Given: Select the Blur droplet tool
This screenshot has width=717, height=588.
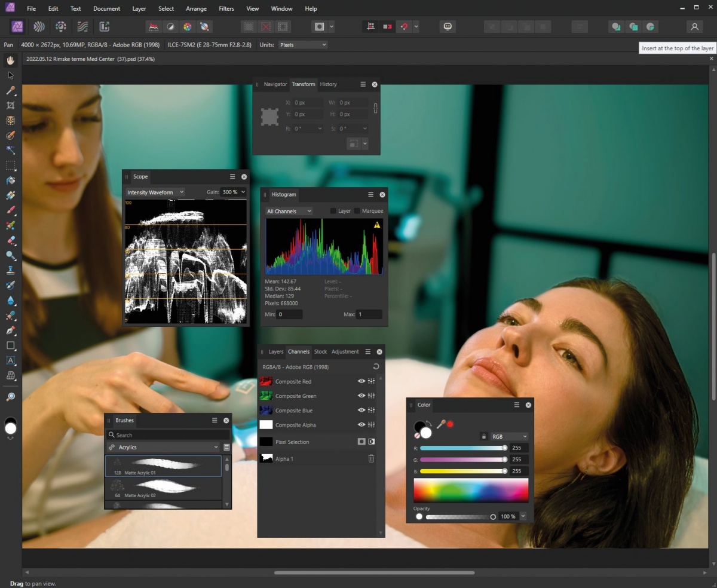Looking at the screenshot, I should click(x=10, y=301).
